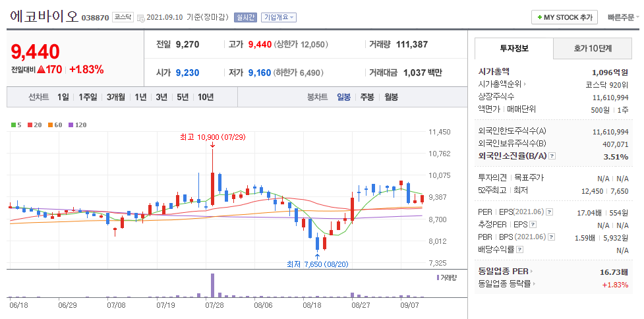644x319 pixels.
Task: Click the 외국인소진율 value 3.51%
Action: (x=616, y=156)
